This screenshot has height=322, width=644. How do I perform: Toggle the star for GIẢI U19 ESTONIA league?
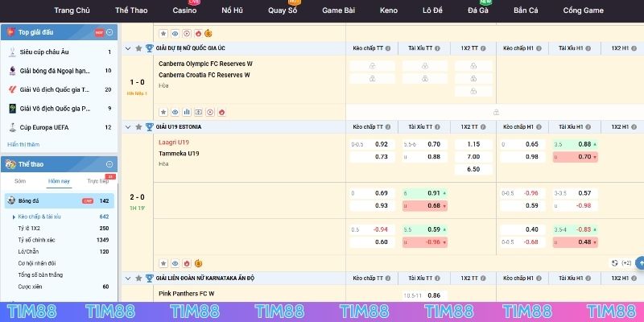[x=138, y=127]
